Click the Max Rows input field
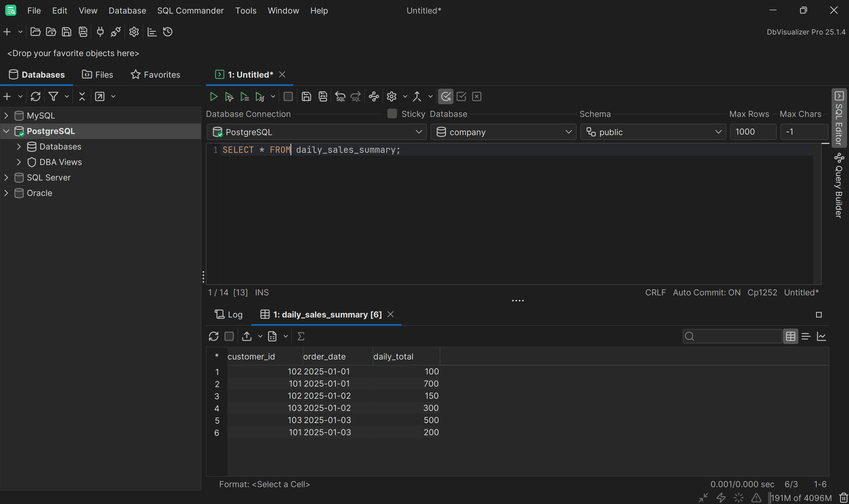The height and width of the screenshot is (504, 849). (x=753, y=132)
